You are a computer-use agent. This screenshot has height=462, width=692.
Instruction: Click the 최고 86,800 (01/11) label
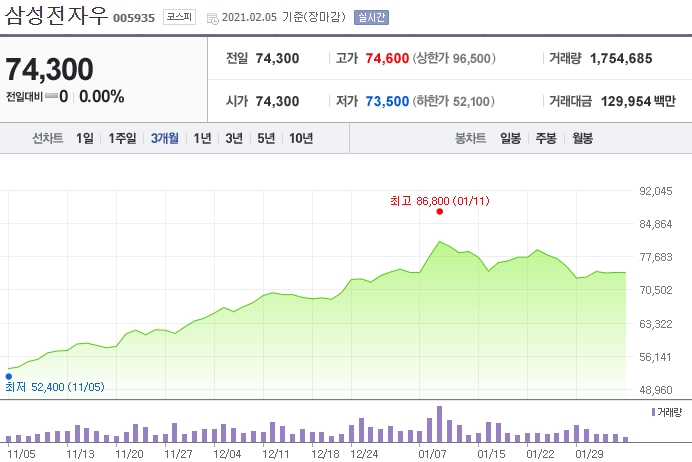coord(440,201)
